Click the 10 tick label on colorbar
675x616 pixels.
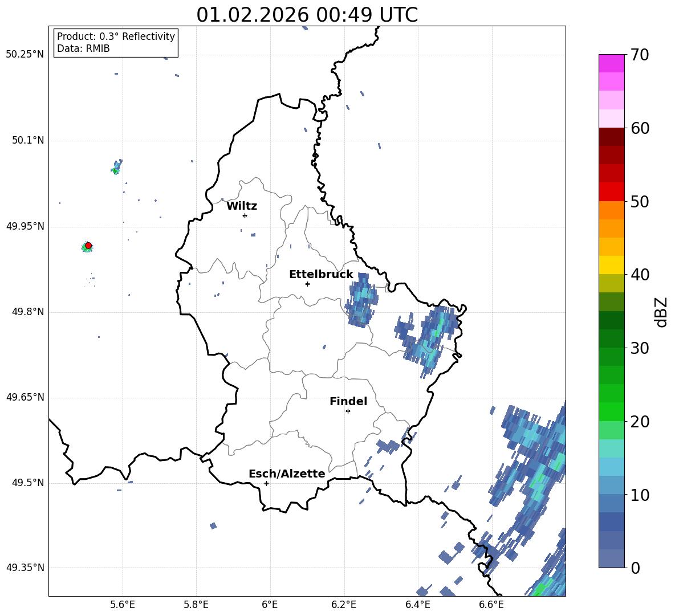[x=640, y=495]
